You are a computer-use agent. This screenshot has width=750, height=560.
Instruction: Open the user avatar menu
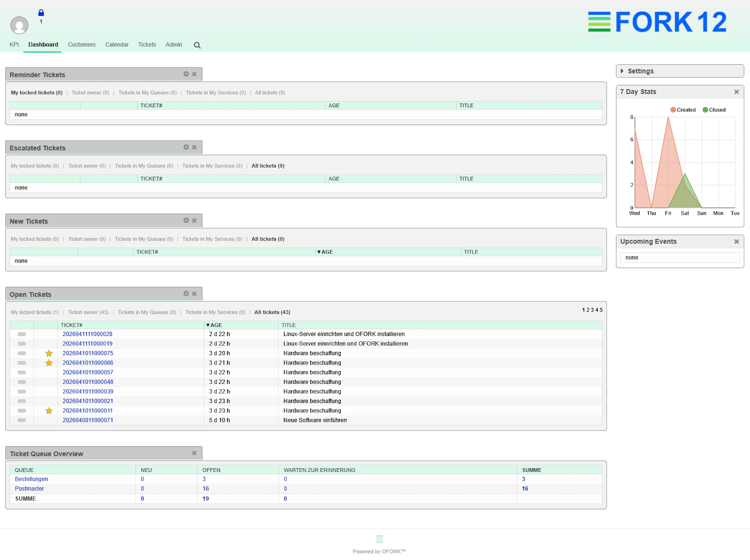(19, 25)
